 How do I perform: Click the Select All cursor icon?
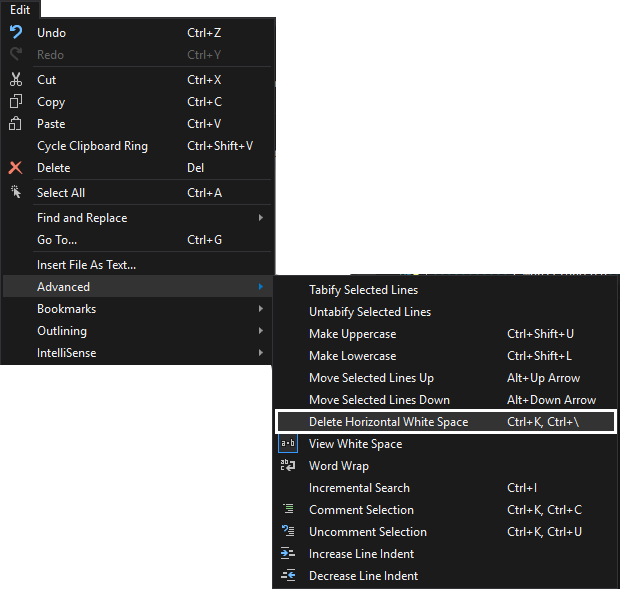coord(15,193)
